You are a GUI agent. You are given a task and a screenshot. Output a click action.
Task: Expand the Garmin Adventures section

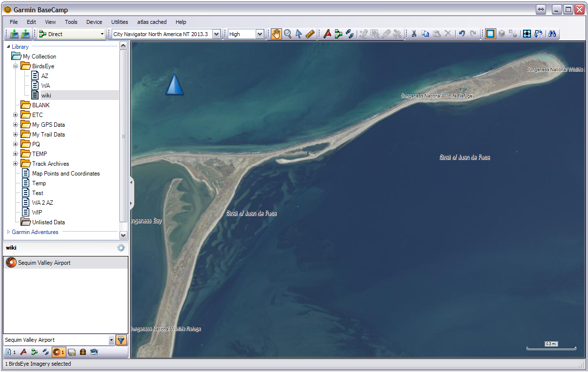[x=8, y=232]
